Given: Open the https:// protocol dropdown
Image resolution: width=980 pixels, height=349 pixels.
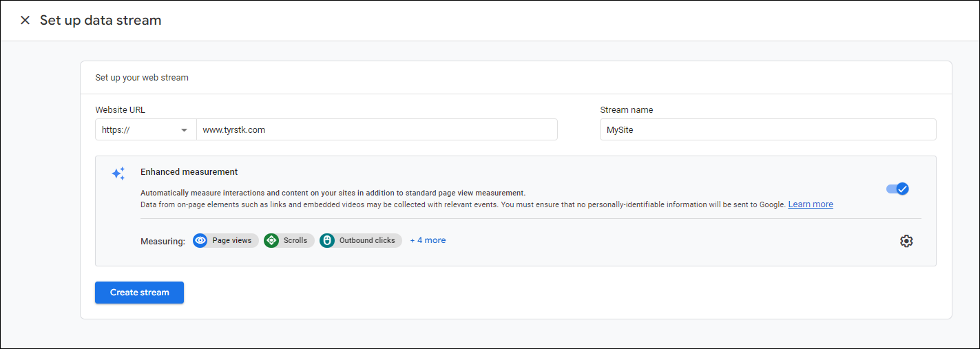Looking at the screenshot, I should click(x=146, y=129).
